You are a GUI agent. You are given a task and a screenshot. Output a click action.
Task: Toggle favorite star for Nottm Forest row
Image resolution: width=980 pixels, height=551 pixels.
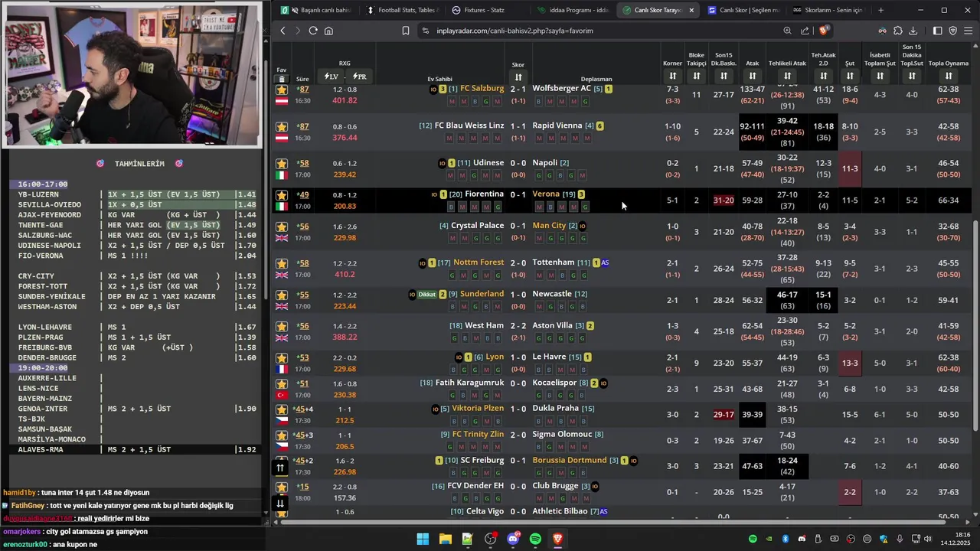click(282, 263)
